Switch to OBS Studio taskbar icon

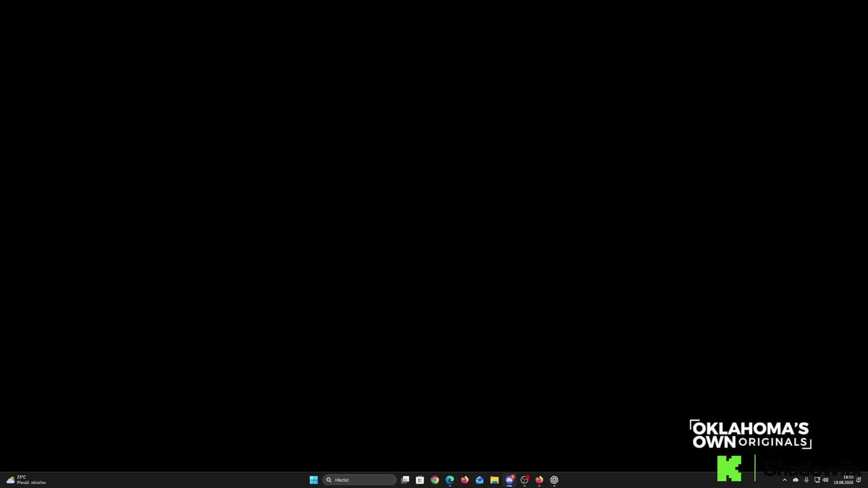pyautogui.click(x=524, y=480)
